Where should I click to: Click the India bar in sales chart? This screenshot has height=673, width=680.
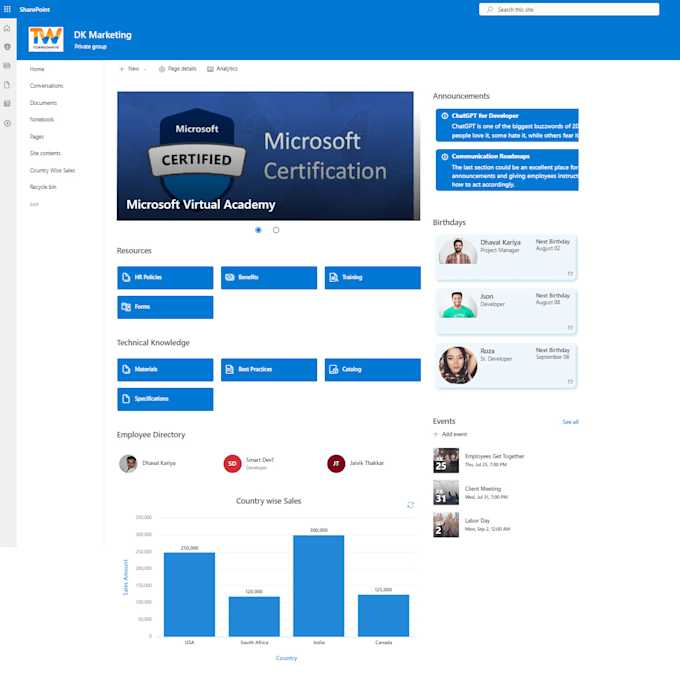(x=319, y=586)
